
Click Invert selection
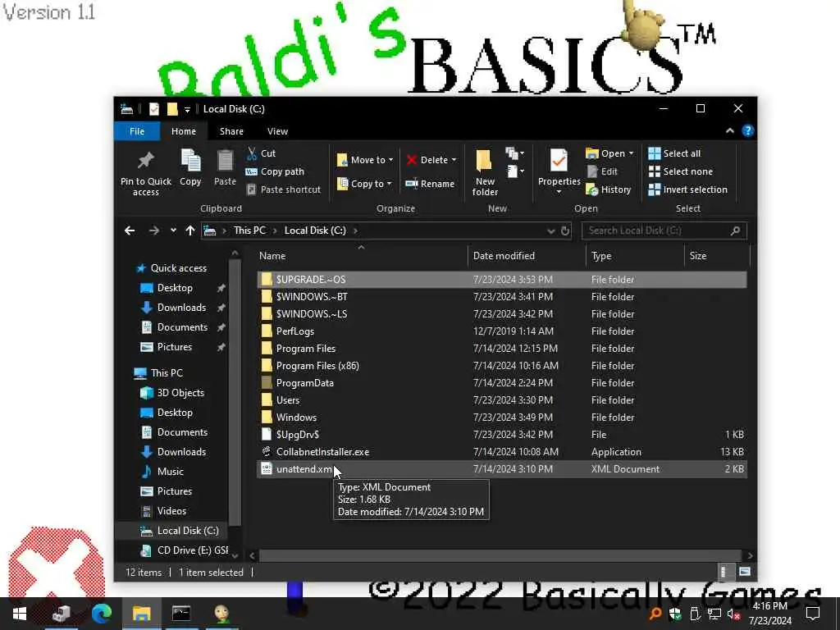[688, 189]
